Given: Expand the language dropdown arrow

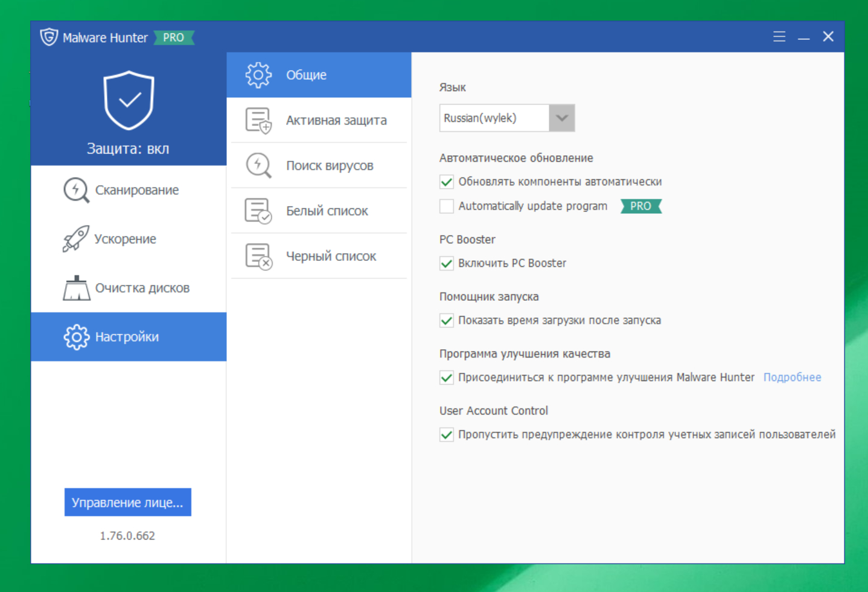Looking at the screenshot, I should 562,118.
